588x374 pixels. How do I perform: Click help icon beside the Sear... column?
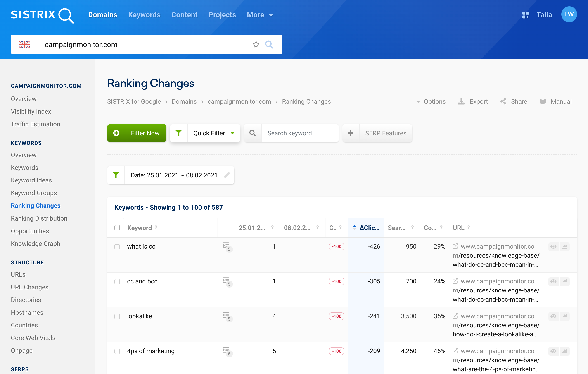[413, 227]
